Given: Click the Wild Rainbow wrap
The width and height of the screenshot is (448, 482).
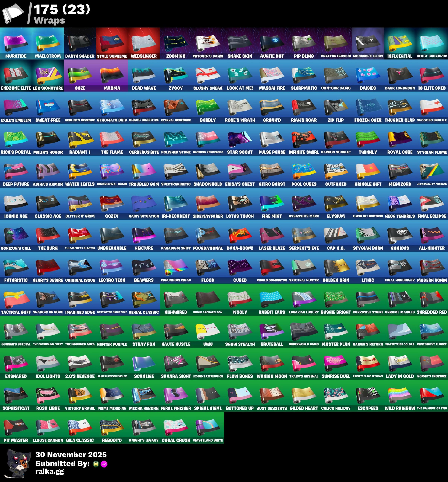Looking at the screenshot, I should click(x=400, y=395).
